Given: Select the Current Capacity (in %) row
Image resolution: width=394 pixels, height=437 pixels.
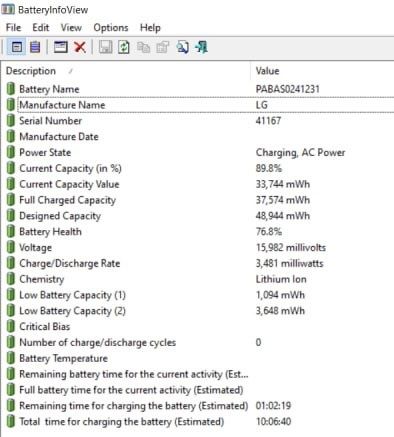Looking at the screenshot, I should pyautogui.click(x=199, y=168).
